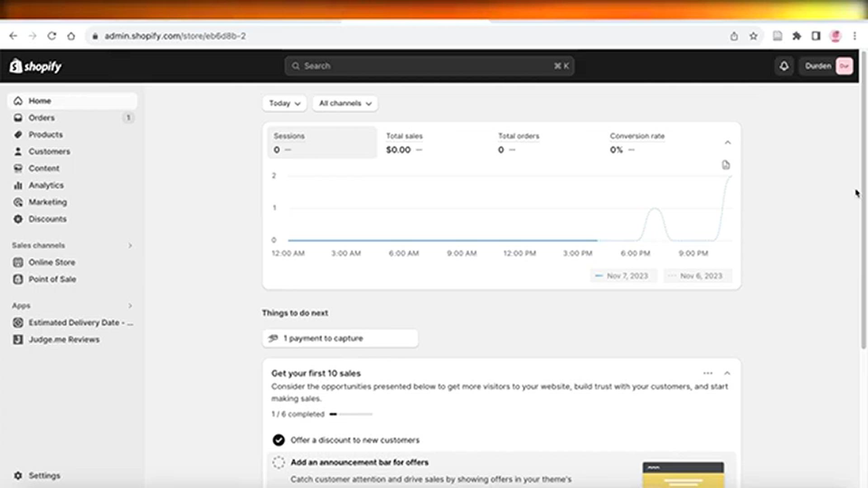Mark 'Add an announcement bar for offers' complete
This screenshot has height=488, width=868.
(x=278, y=462)
